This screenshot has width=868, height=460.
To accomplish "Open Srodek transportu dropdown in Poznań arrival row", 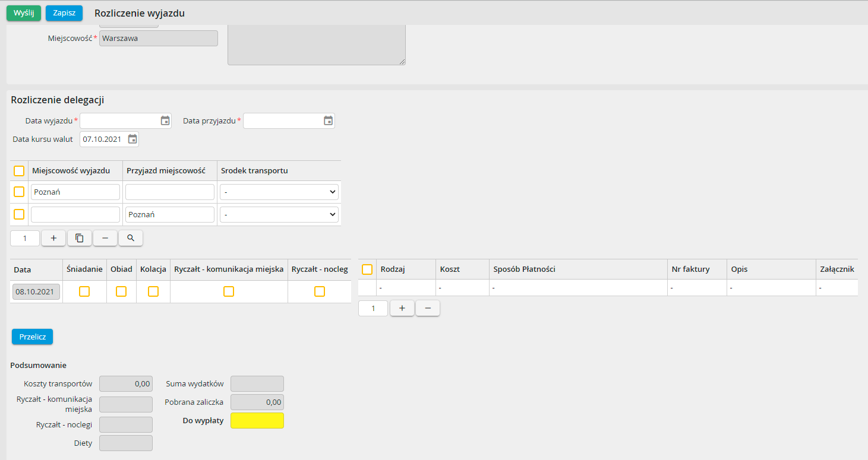I will click(279, 214).
